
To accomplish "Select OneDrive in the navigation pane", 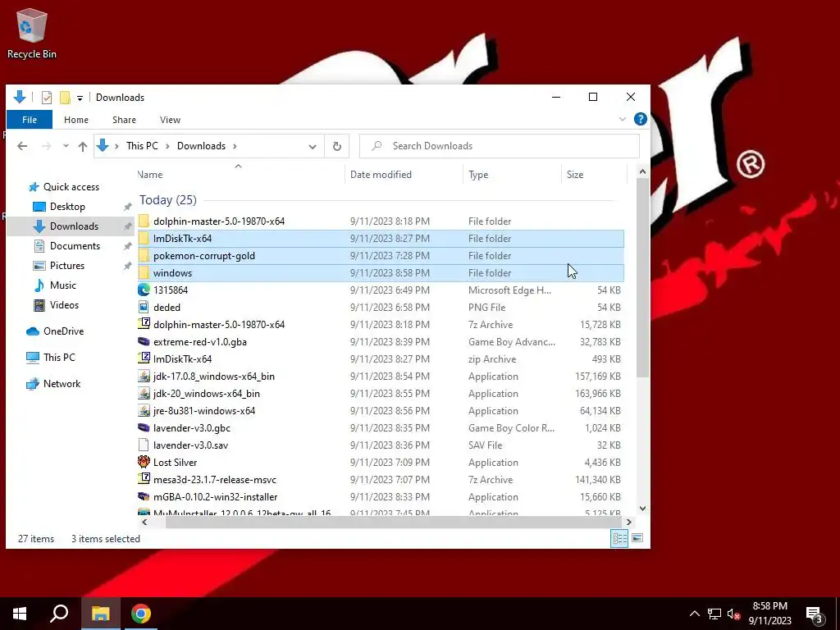I will pos(63,331).
